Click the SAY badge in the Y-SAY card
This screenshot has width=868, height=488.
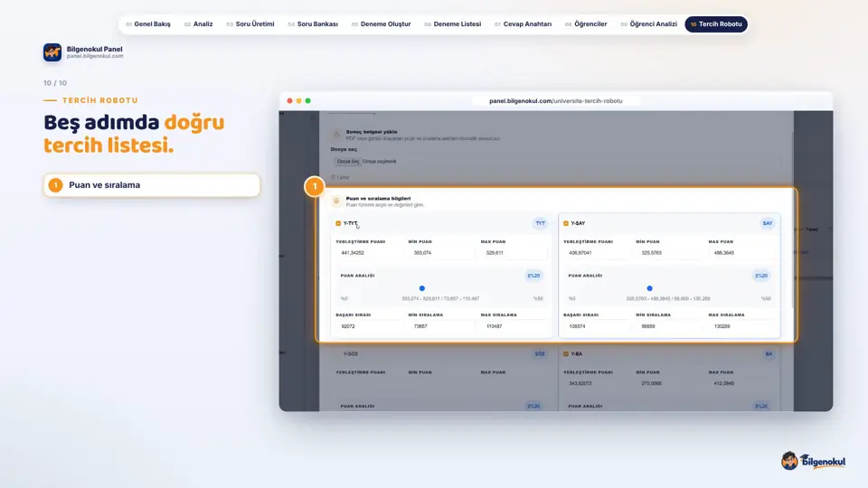tap(768, 223)
